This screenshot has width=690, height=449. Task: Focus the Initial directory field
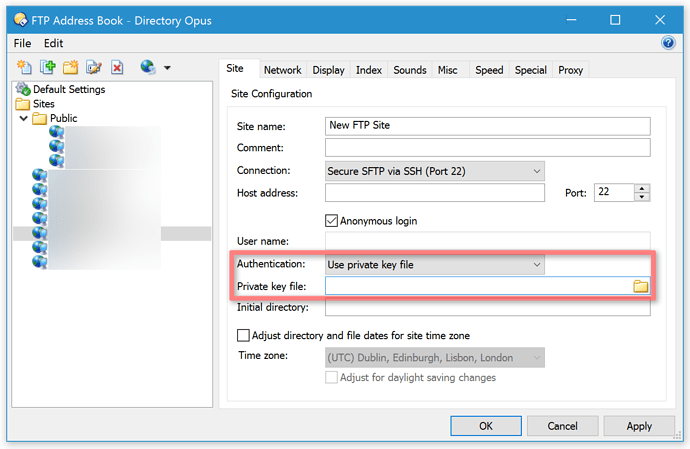[x=488, y=307]
